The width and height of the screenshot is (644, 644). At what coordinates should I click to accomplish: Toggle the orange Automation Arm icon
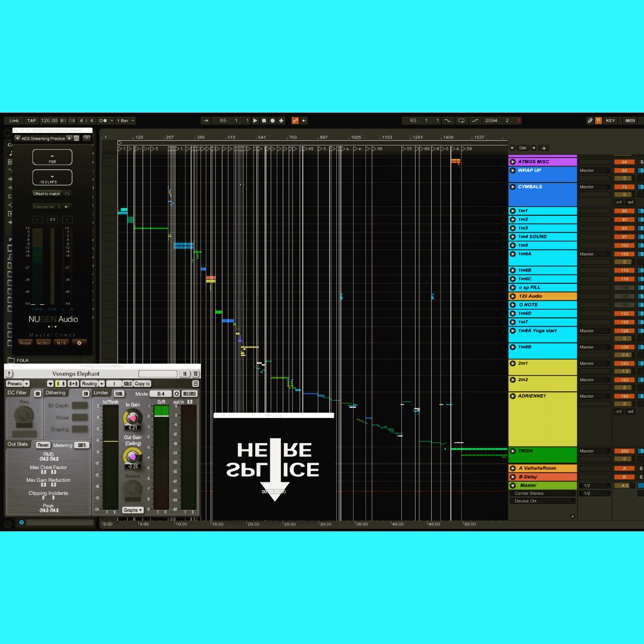pyautogui.click(x=295, y=120)
